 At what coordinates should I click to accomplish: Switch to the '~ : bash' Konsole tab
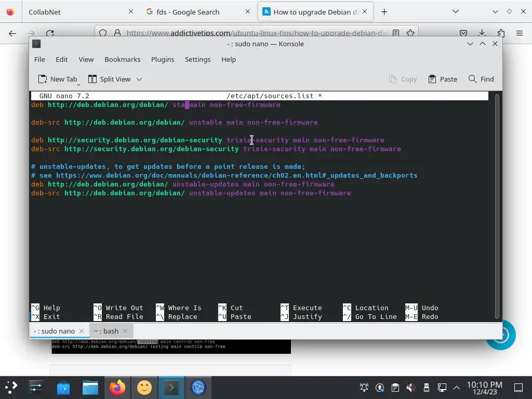coord(106,331)
